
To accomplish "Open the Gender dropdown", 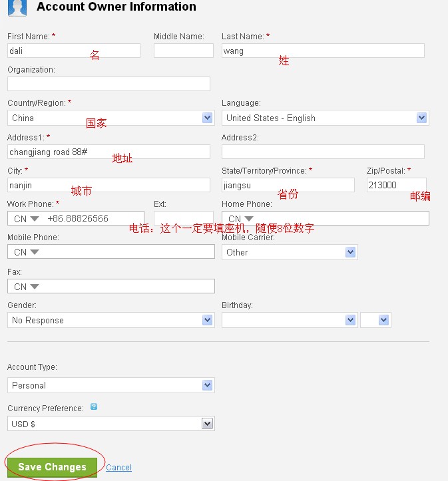I will point(111,320).
